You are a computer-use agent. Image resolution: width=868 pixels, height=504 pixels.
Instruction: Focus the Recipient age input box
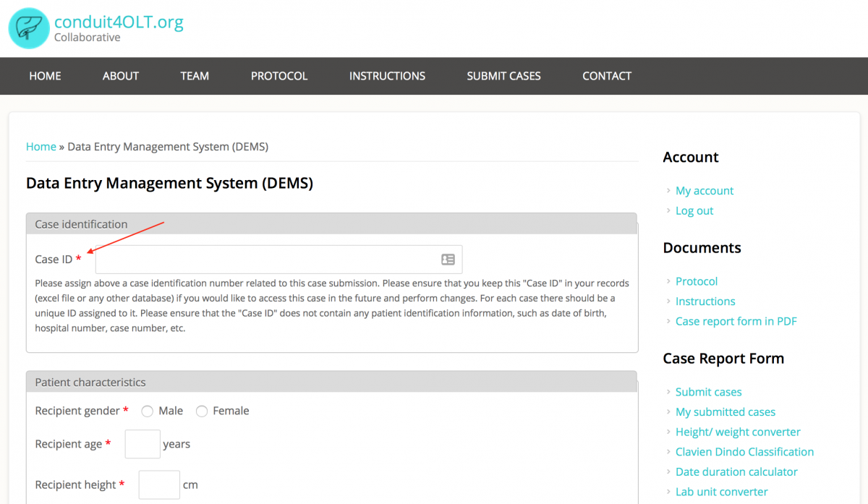pyautogui.click(x=142, y=444)
